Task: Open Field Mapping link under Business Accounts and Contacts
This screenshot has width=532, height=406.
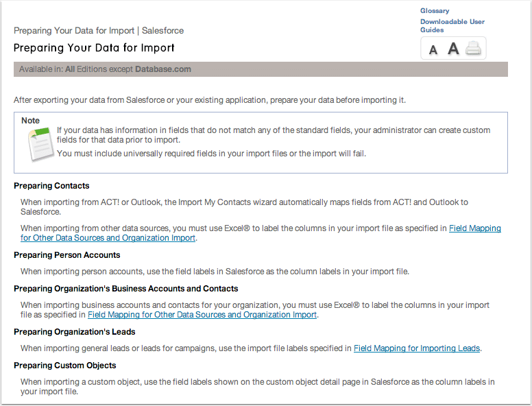Action: point(202,315)
